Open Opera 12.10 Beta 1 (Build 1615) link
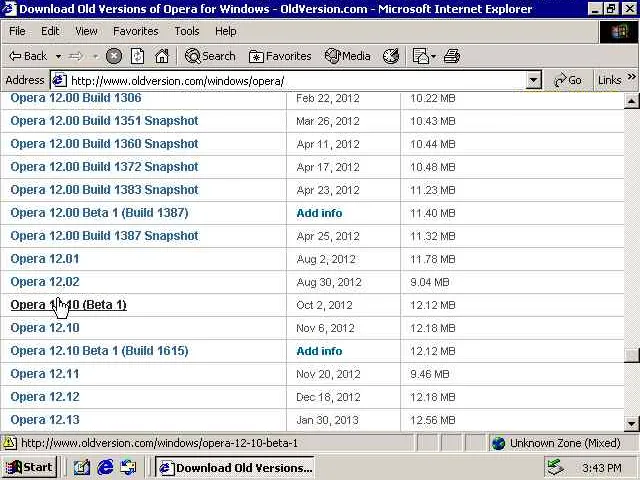 (x=100, y=351)
